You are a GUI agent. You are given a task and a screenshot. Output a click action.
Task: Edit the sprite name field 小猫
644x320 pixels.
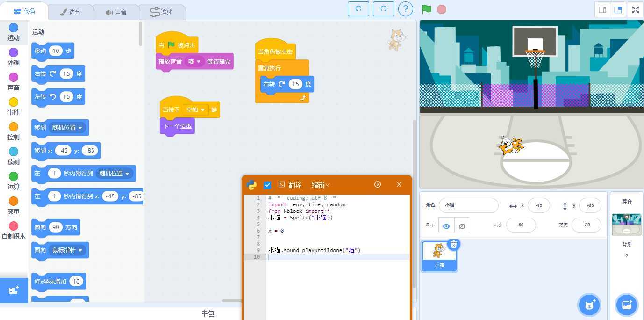click(469, 205)
